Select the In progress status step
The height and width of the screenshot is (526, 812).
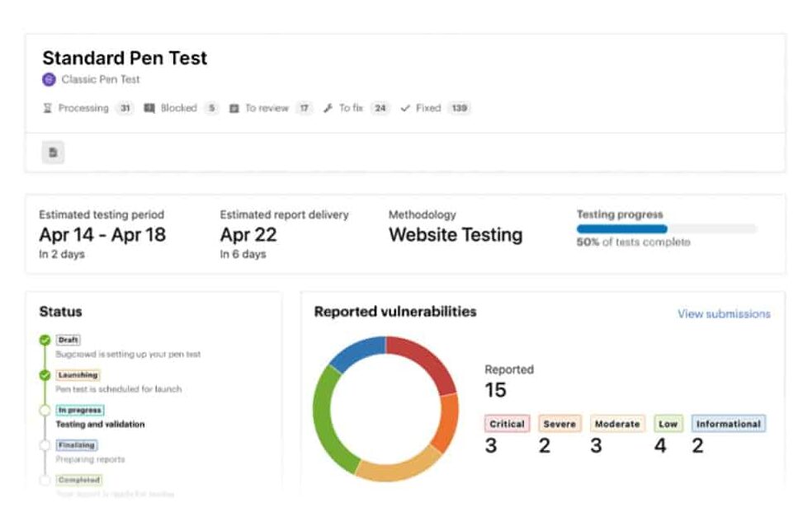(80, 410)
